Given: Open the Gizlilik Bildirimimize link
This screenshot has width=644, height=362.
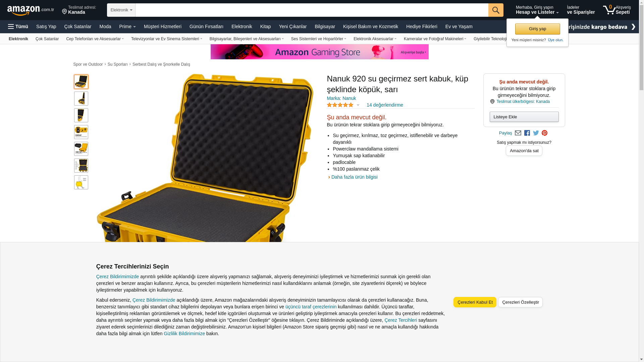Looking at the screenshot, I should click(184, 334).
